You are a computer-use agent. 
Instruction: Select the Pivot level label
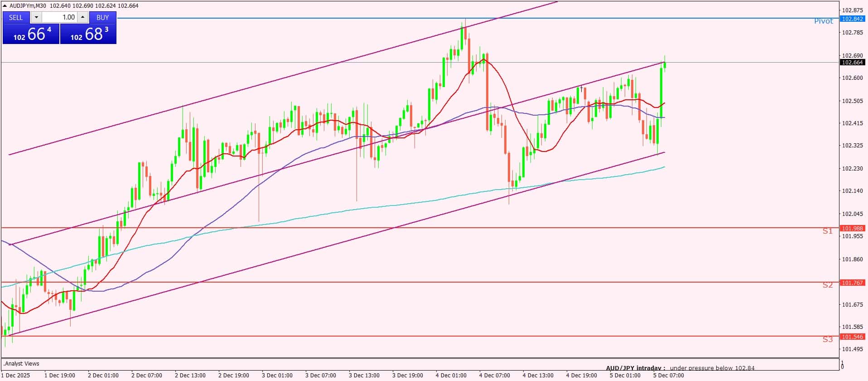click(x=823, y=21)
